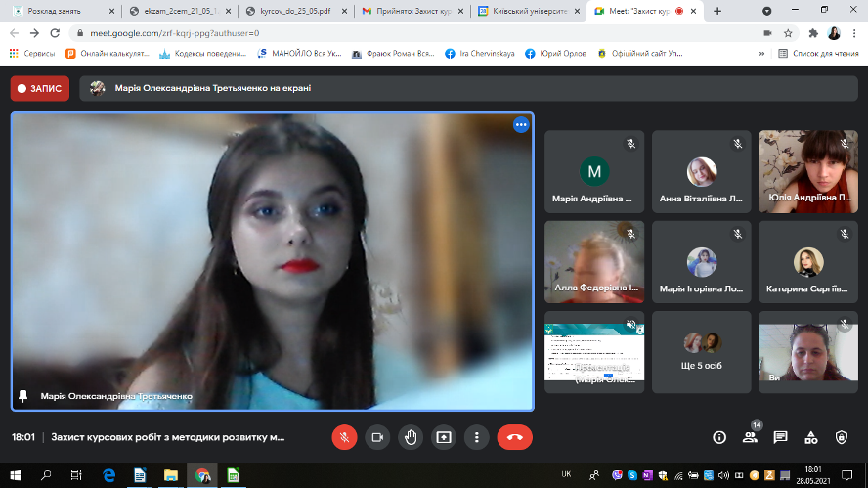
Task: Open the meeting details info icon
Action: click(719, 437)
